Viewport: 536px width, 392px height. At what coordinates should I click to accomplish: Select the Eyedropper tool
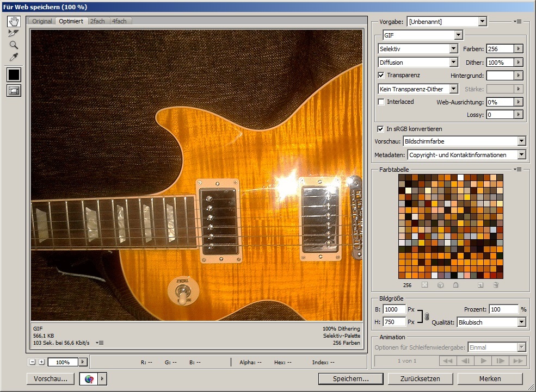point(14,57)
